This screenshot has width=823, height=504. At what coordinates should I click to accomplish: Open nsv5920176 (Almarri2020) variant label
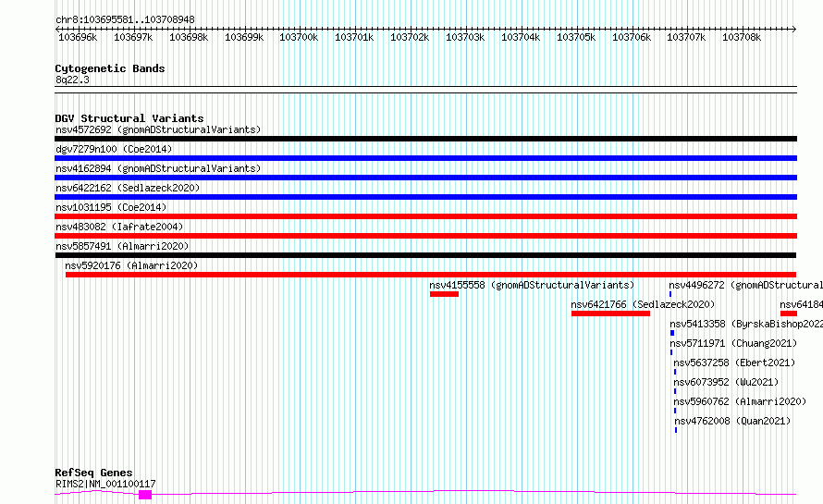coord(131,265)
